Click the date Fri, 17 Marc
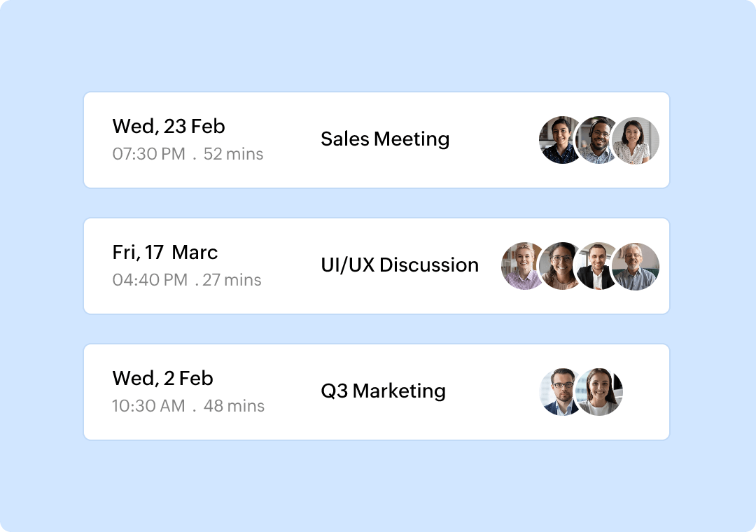This screenshot has width=756, height=532. click(x=164, y=252)
